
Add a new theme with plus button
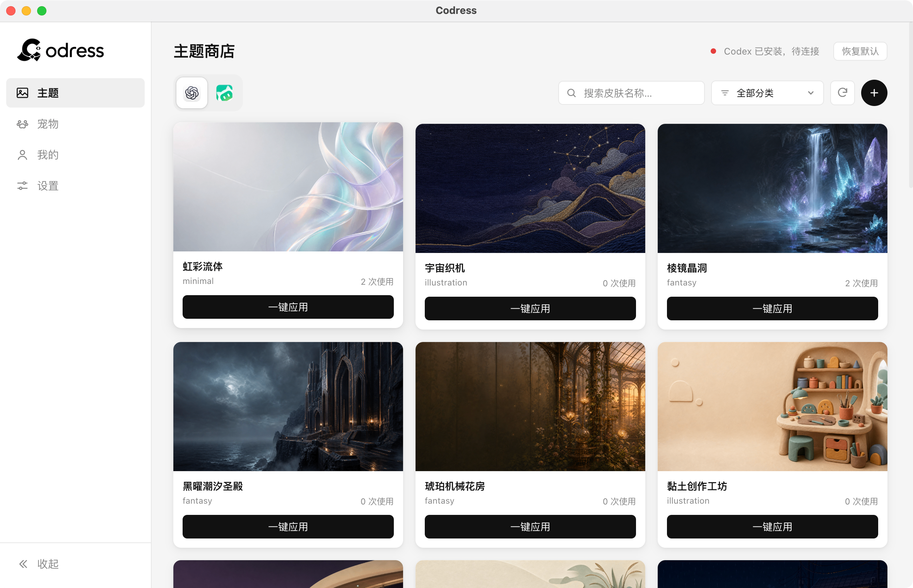(874, 93)
